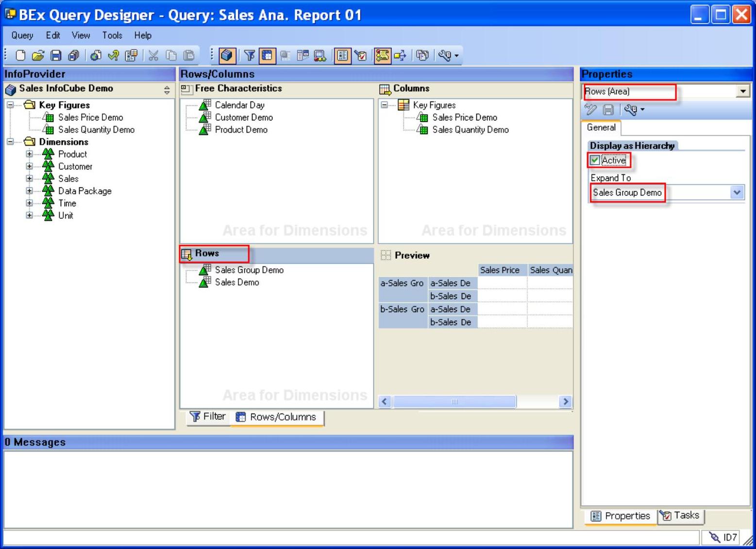
Task: Select Sales Group Demo in Rows
Action: pos(249,270)
